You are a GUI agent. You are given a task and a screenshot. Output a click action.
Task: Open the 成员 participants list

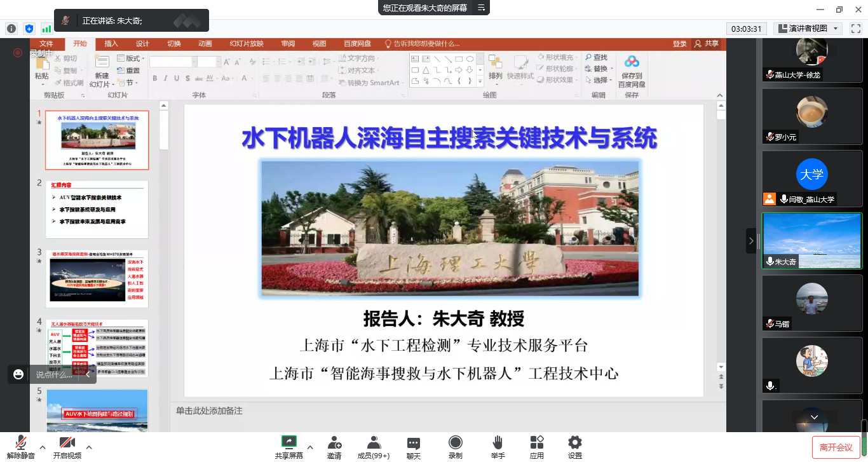[x=374, y=442]
